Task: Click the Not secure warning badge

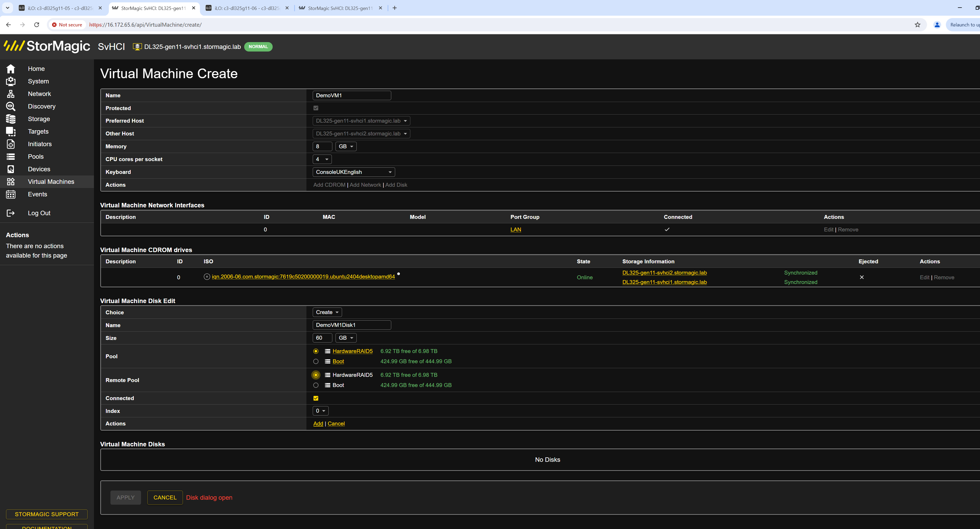Action: [x=67, y=25]
